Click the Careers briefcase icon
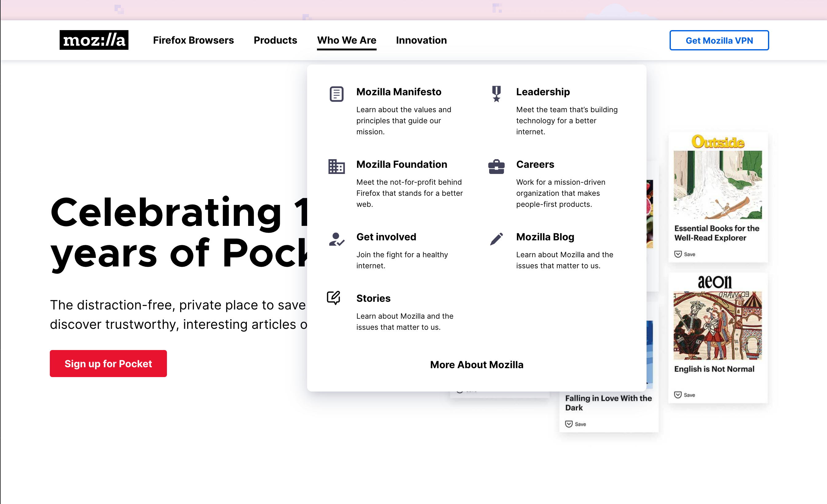The height and width of the screenshot is (504, 827). tap(497, 167)
